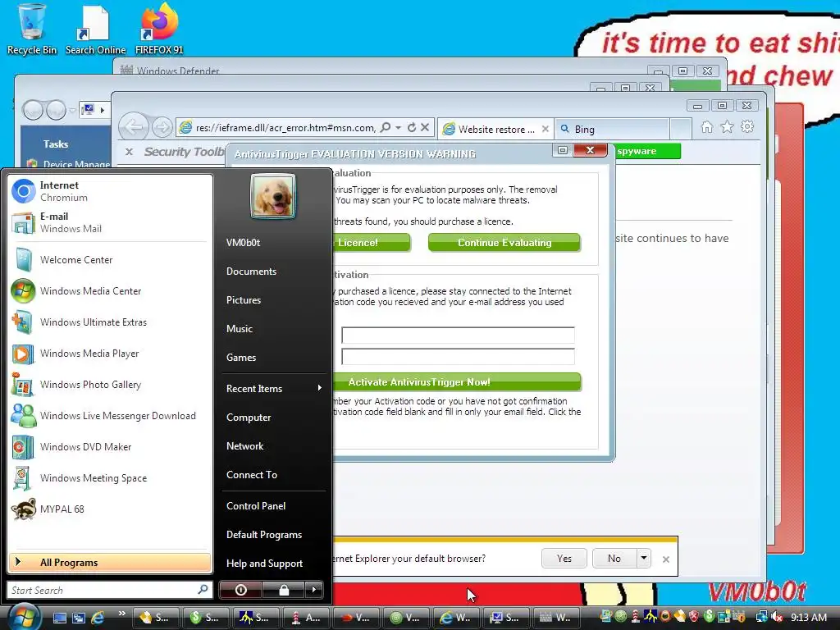Click second activation input field
The image size is (840, 630).
pos(458,356)
